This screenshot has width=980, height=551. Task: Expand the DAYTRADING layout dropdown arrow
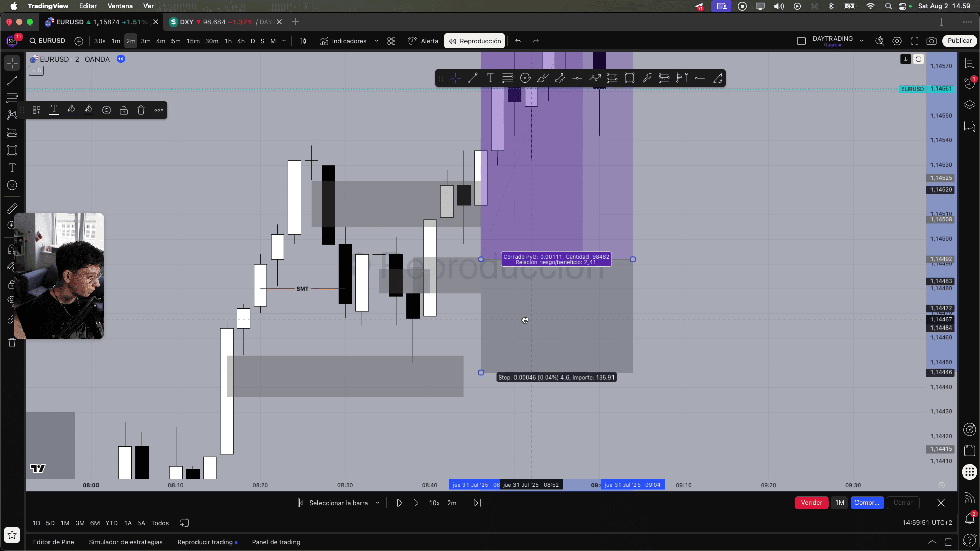862,41
